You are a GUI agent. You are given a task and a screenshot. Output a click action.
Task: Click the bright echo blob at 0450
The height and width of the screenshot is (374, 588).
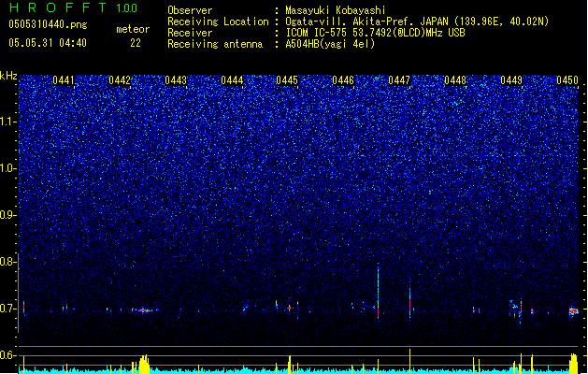tap(574, 311)
